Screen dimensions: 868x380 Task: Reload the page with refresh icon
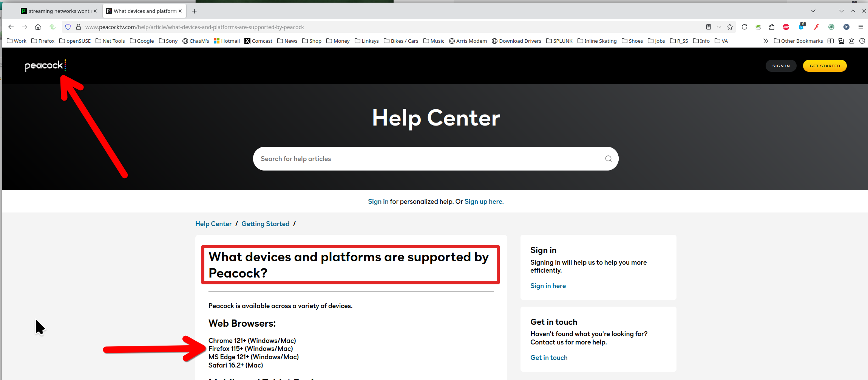(744, 27)
